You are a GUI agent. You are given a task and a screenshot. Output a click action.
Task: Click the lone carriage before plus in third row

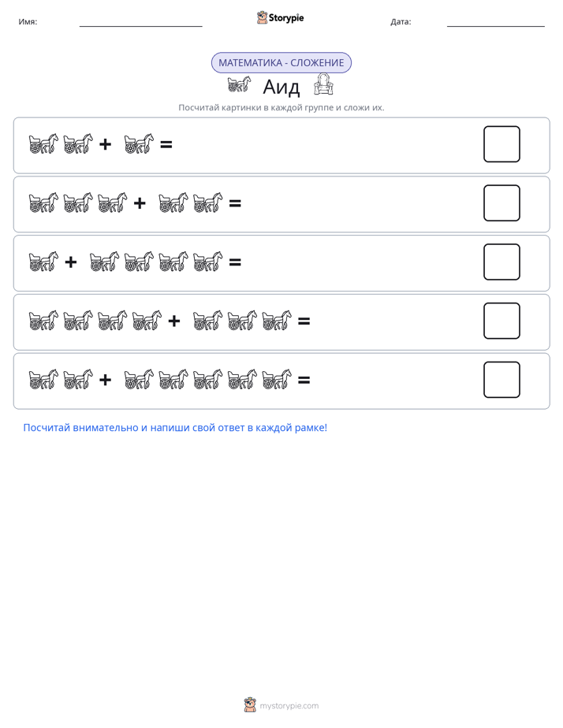click(x=43, y=262)
